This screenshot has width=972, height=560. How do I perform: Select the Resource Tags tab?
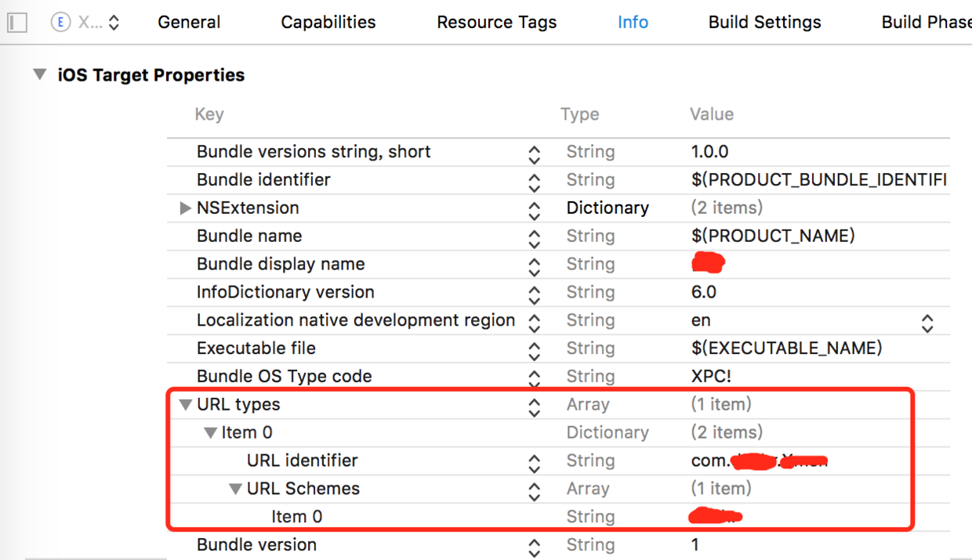(x=496, y=23)
